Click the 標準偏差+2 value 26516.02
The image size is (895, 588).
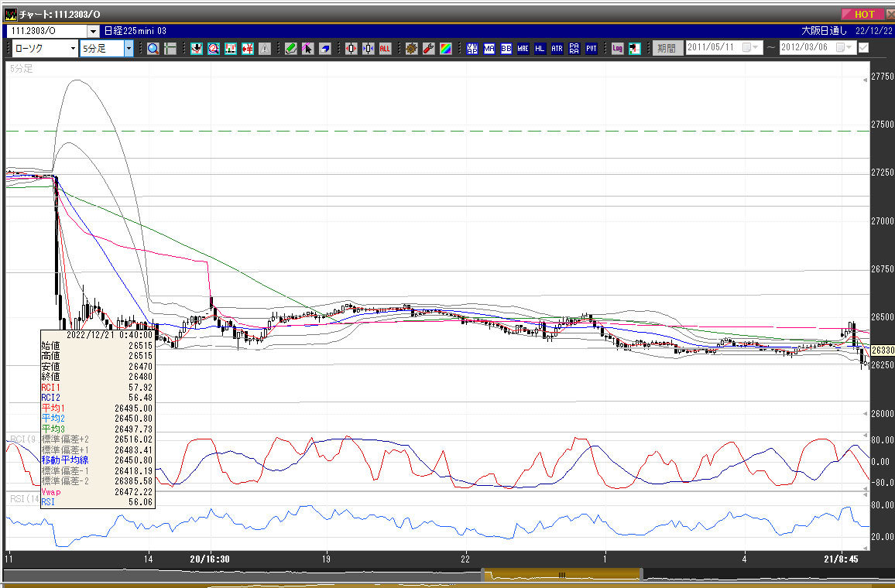[134, 439]
